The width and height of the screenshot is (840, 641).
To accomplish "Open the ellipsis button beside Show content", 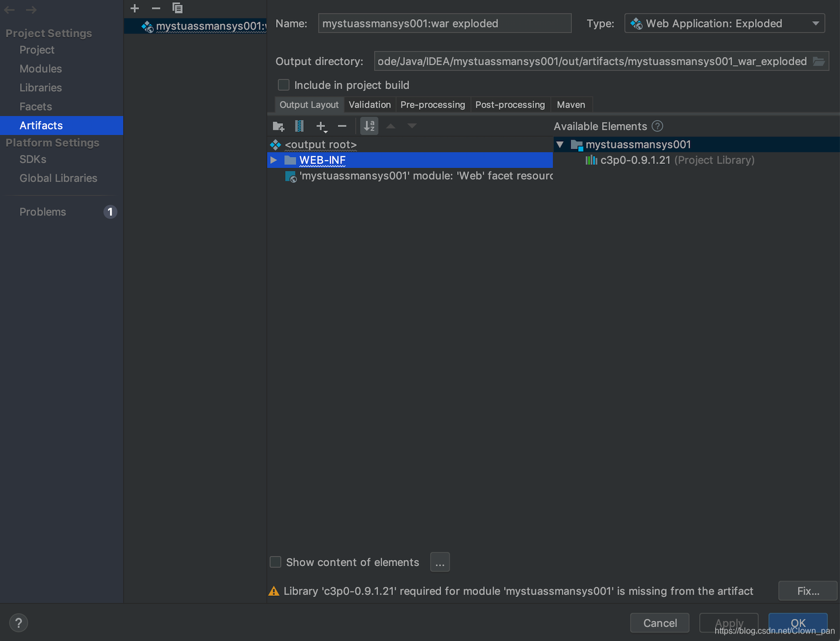I will point(440,562).
